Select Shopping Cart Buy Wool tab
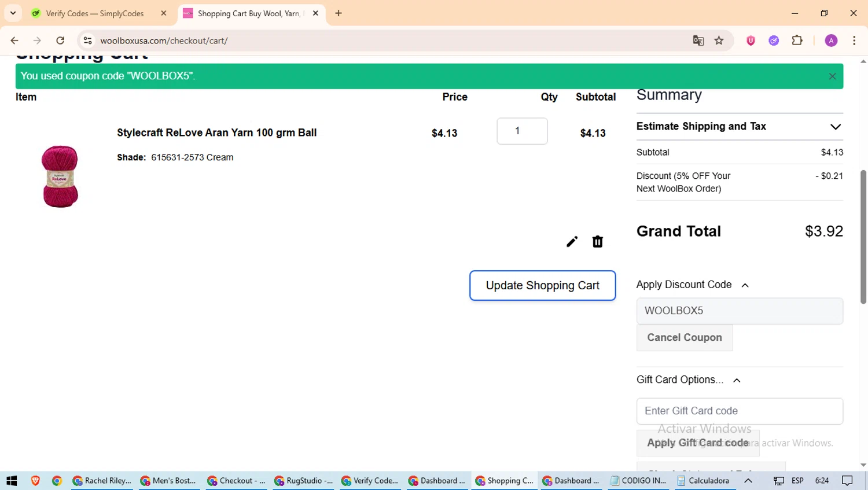868x490 pixels. (249, 13)
